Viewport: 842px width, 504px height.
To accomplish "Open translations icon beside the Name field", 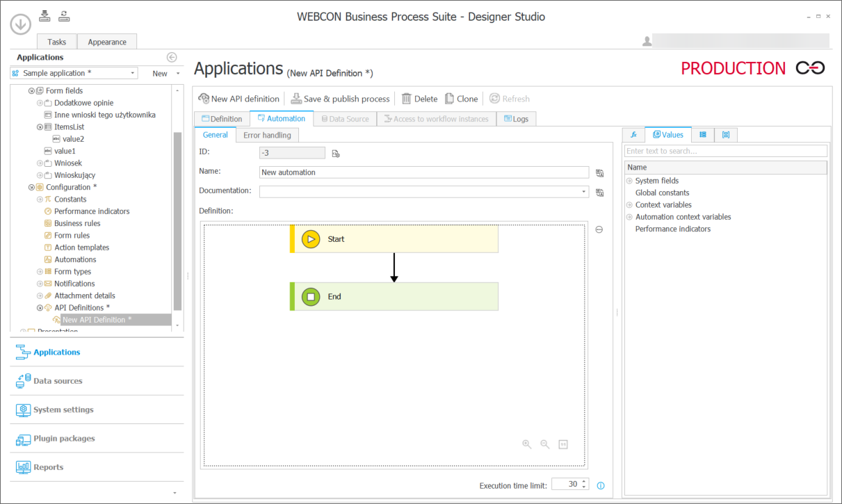I will tap(599, 172).
